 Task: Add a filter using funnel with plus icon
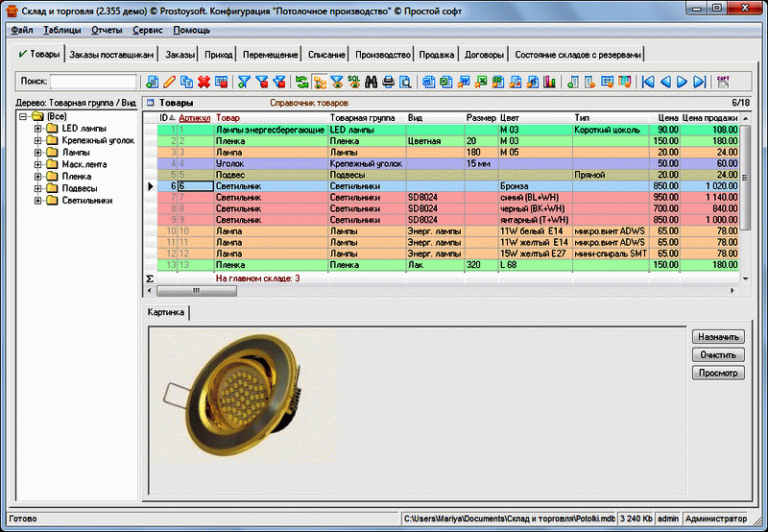244,82
